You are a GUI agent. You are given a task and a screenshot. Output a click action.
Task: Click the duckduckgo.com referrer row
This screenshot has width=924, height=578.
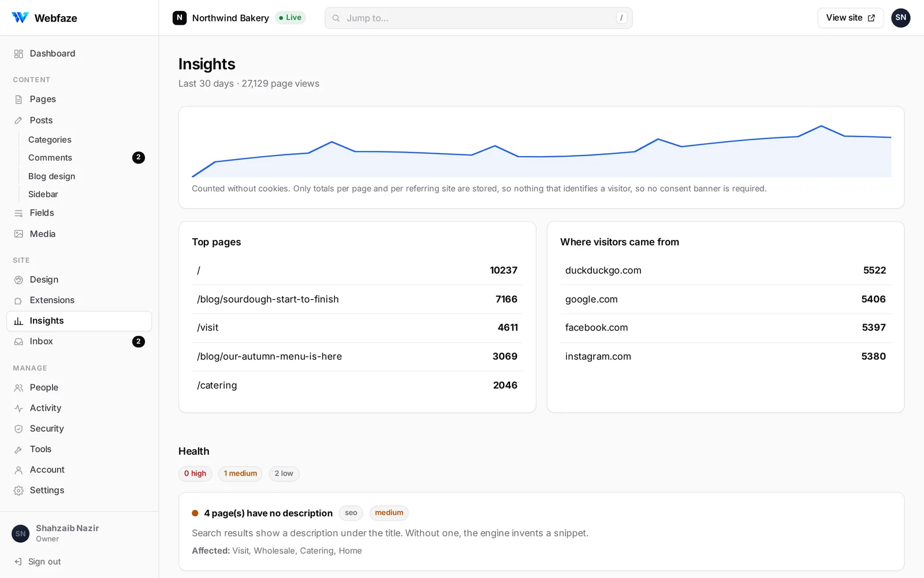click(725, 271)
